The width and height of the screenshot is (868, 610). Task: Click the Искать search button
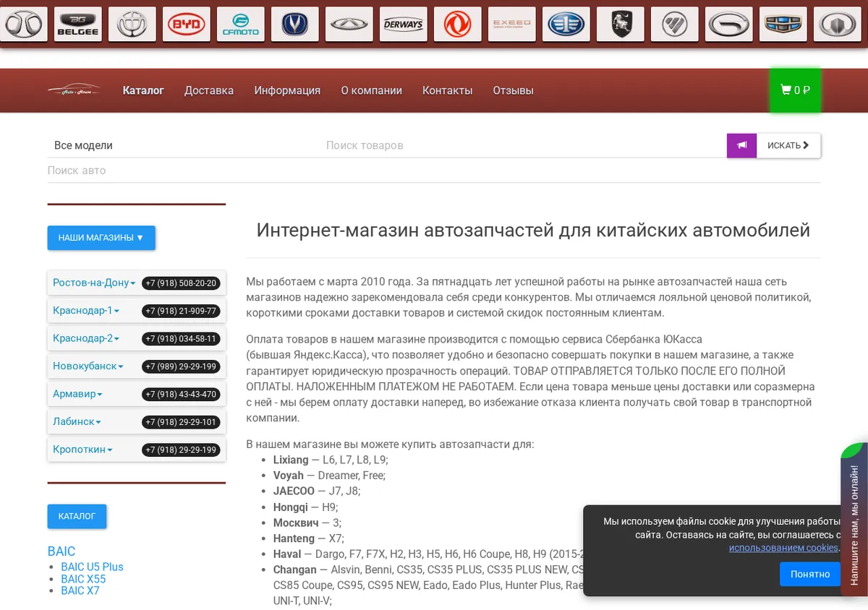pos(788,145)
